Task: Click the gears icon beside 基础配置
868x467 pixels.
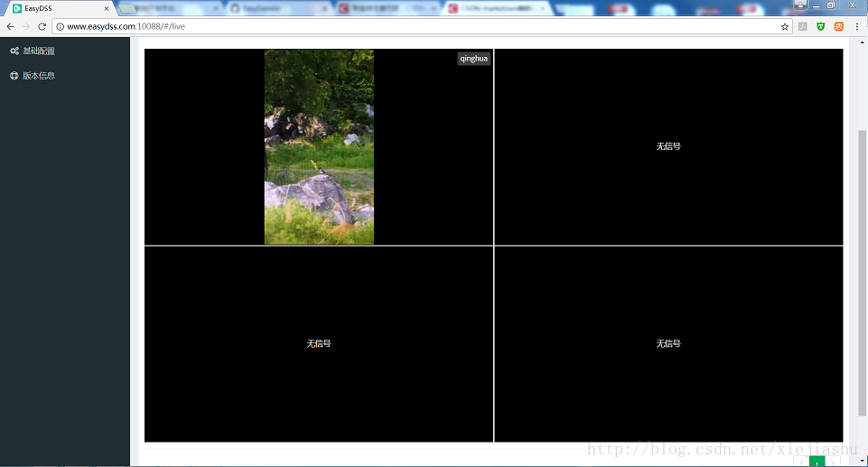Action: point(14,51)
